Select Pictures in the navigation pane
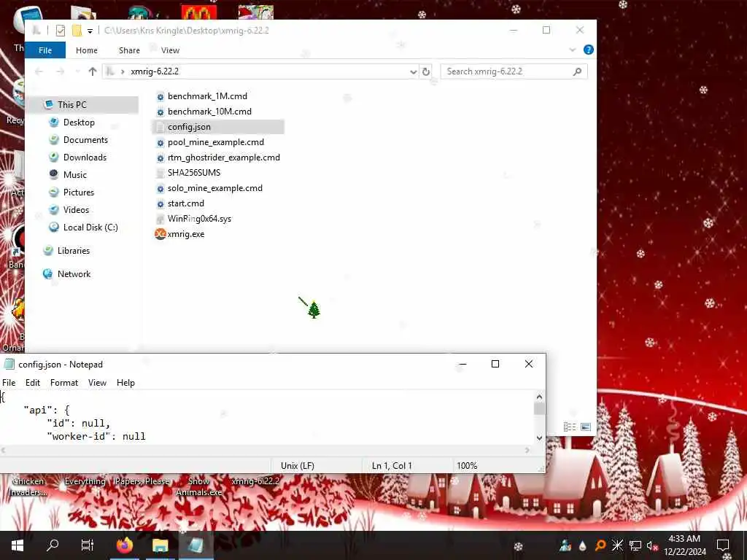The image size is (747, 560). click(79, 192)
